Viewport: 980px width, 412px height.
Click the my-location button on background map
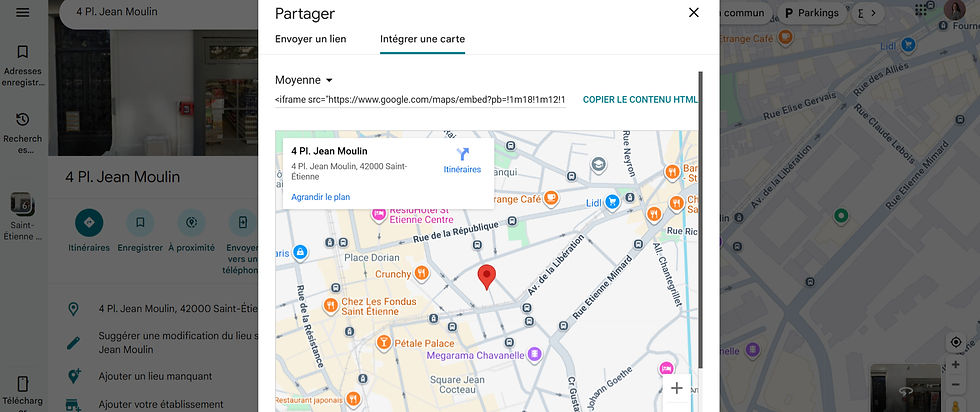pos(955,342)
